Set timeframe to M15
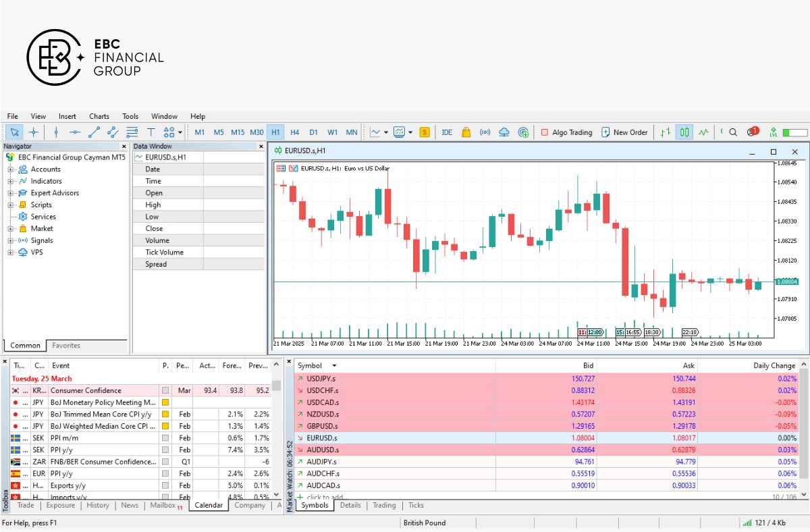This screenshot has width=810, height=532. 238,132
